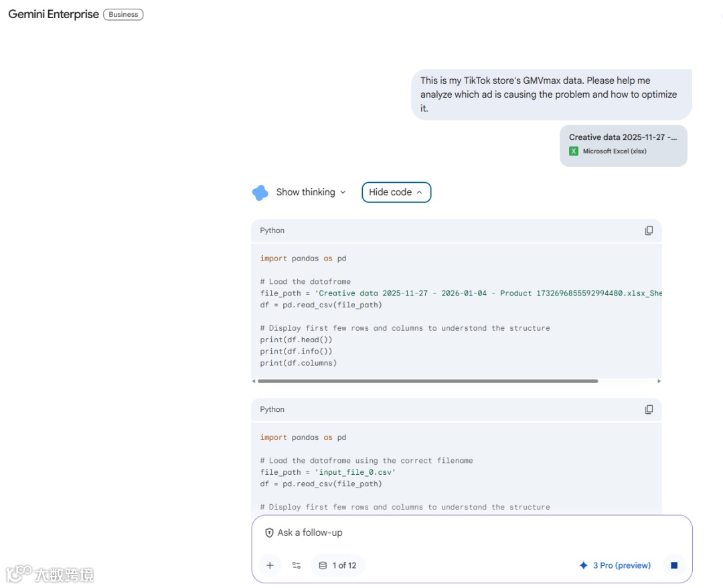
Task: Click the Business badge
Action: [123, 14]
